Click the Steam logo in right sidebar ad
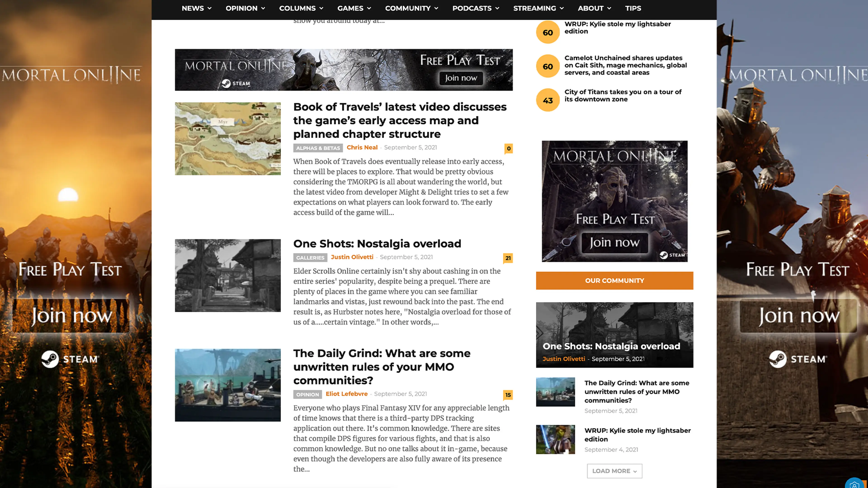Image resolution: width=868 pixels, height=488 pixels. coord(778,359)
